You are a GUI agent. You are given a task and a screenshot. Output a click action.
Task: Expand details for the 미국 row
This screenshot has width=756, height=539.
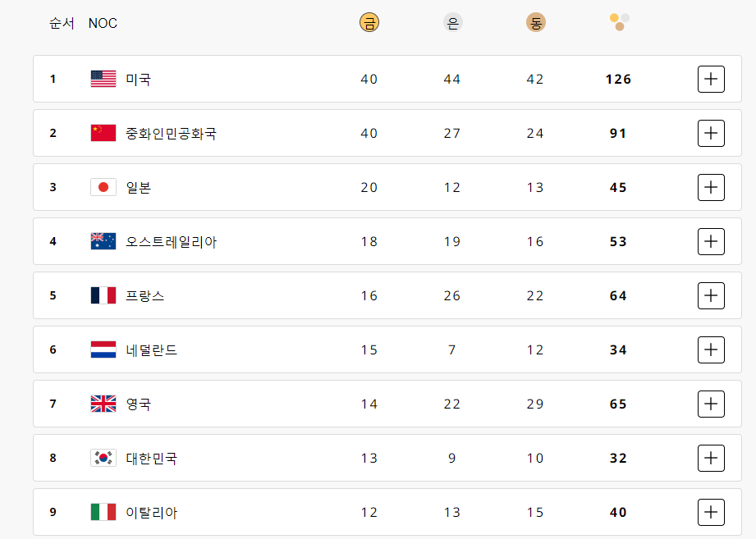tap(711, 79)
